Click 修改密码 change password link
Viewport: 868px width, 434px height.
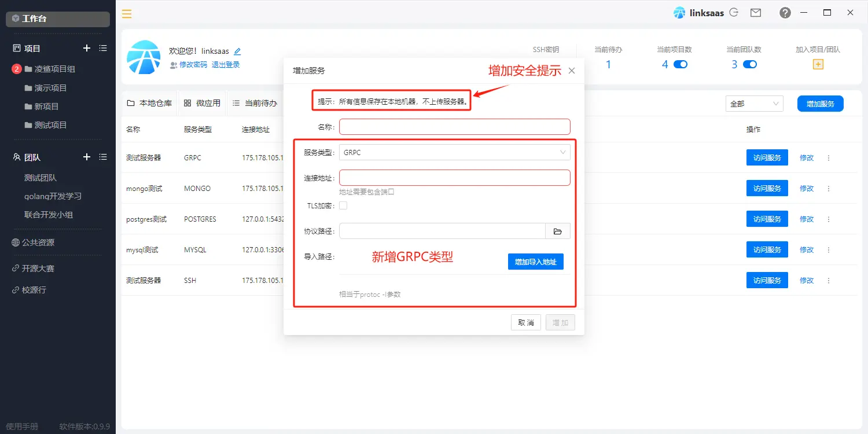click(x=193, y=65)
